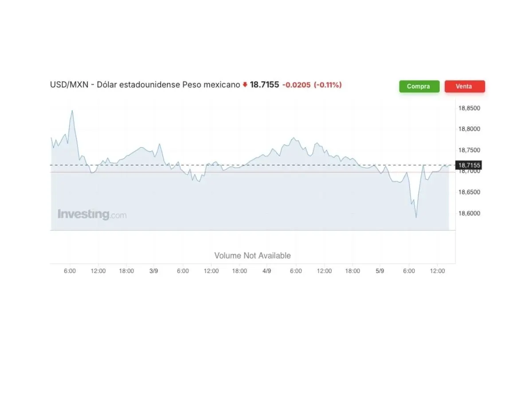
Task: Click the highest peak of the chart line
Action: tap(72, 110)
